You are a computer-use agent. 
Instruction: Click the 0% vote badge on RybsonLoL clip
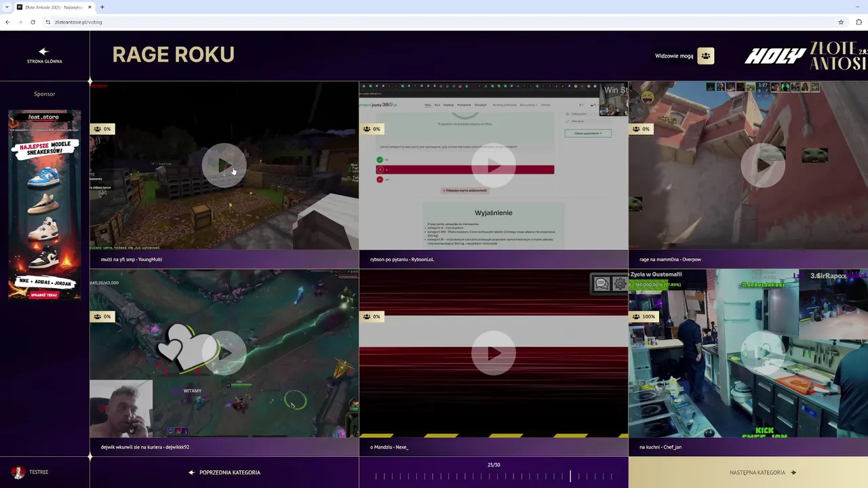pos(372,129)
